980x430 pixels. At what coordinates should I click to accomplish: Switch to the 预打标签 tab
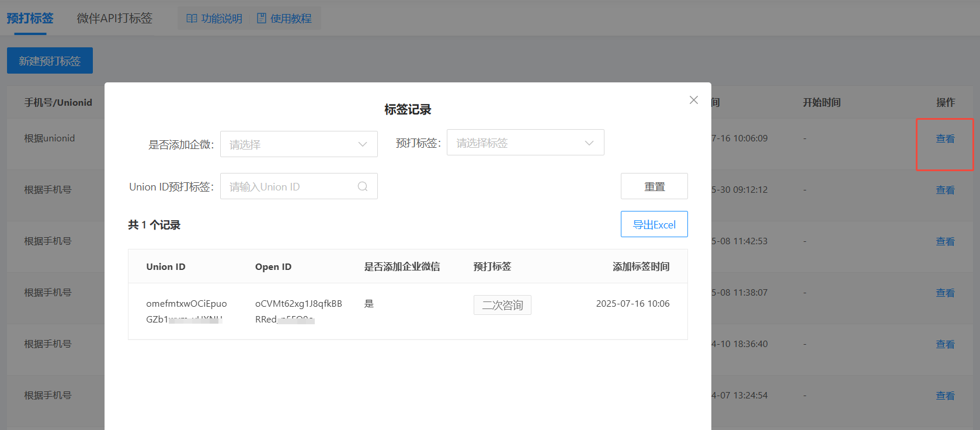30,19
